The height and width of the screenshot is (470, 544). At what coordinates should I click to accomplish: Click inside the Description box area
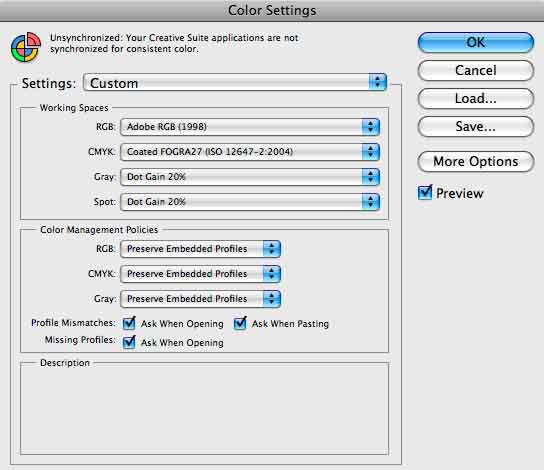pyautogui.click(x=204, y=410)
